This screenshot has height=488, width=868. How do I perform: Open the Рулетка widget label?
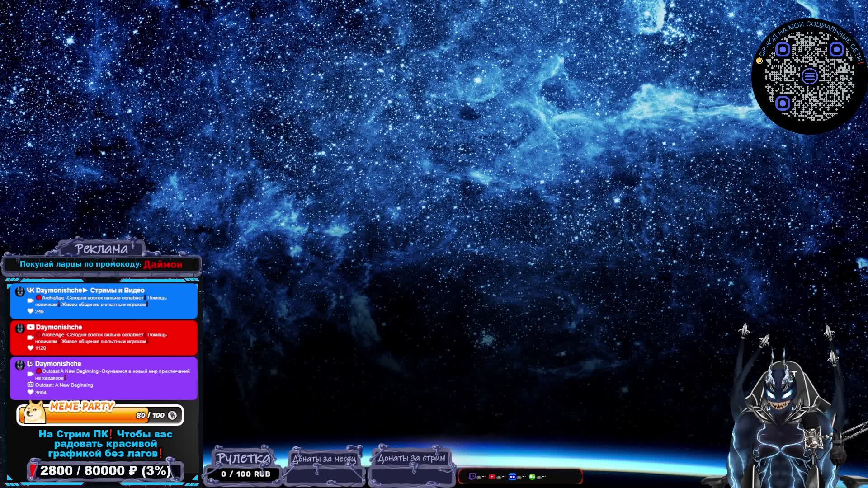click(243, 458)
